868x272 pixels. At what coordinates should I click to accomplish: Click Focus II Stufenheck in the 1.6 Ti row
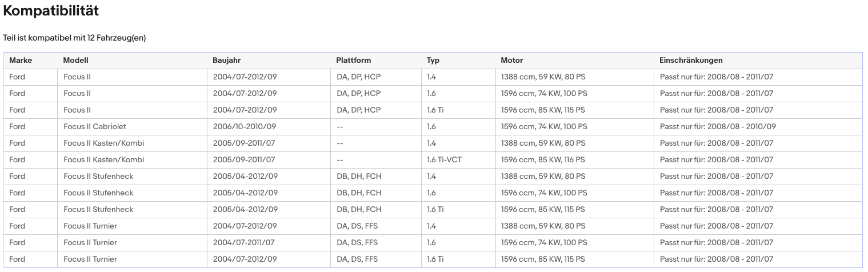click(98, 209)
